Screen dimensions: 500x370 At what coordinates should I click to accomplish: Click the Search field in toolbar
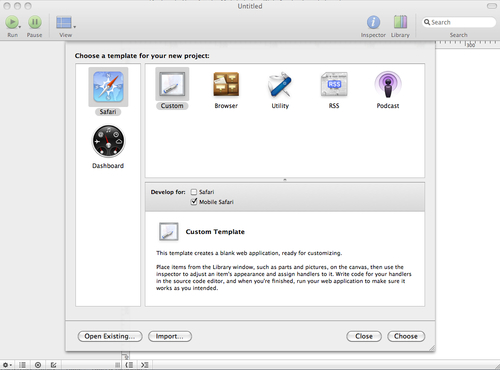(459, 22)
